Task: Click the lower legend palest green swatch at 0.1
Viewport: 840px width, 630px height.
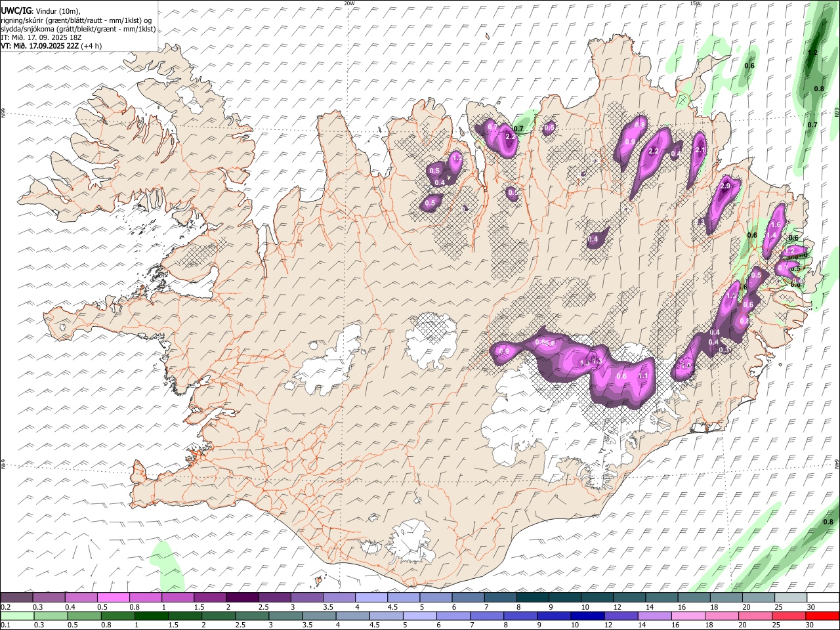Action: [17, 616]
